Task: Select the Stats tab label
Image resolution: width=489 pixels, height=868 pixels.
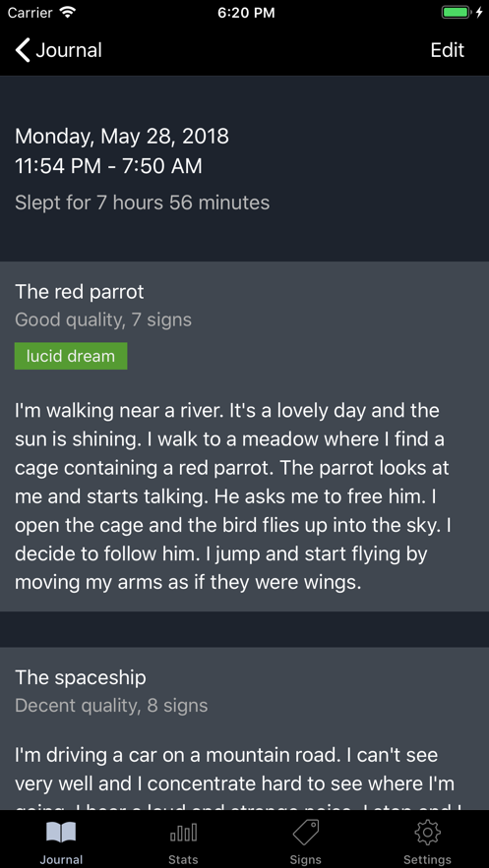Action: click(183, 860)
